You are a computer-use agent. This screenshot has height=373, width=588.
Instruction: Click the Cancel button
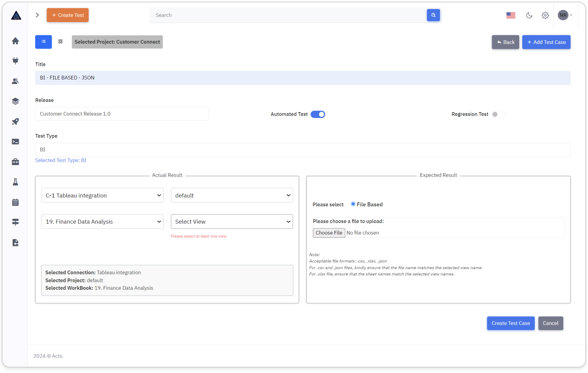coord(551,323)
